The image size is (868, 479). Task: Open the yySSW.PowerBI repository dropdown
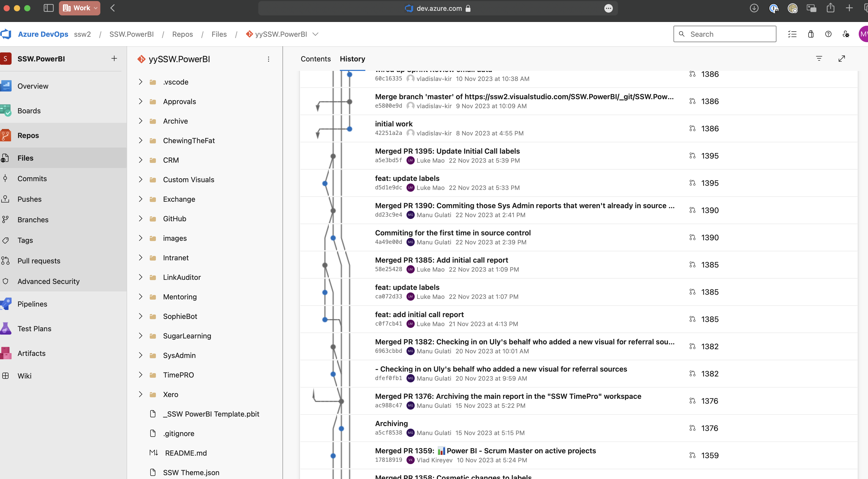click(315, 34)
